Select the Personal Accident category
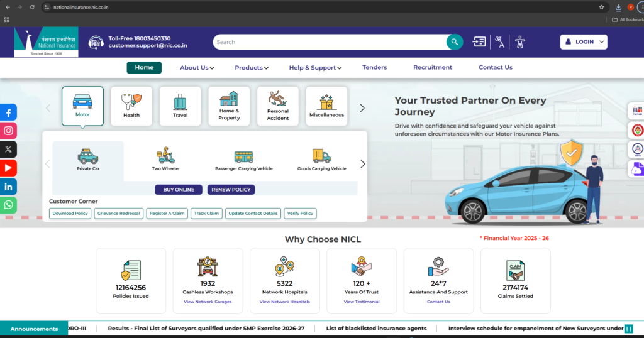This screenshot has height=338, width=644. click(x=277, y=106)
